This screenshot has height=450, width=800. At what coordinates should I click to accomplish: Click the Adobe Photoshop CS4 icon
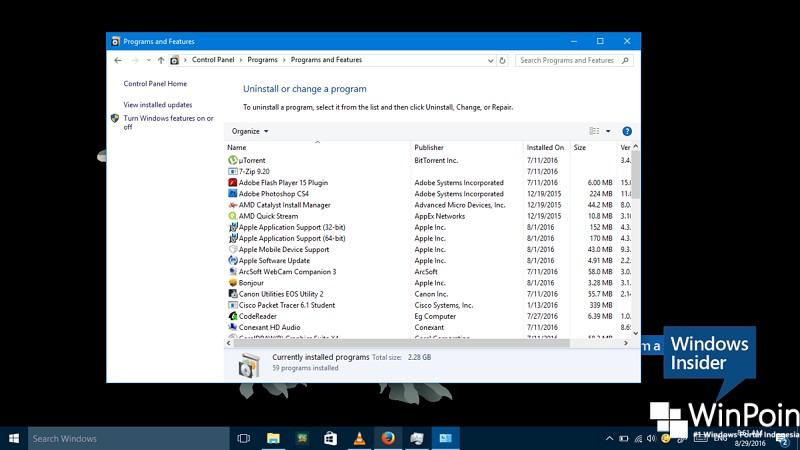click(233, 194)
